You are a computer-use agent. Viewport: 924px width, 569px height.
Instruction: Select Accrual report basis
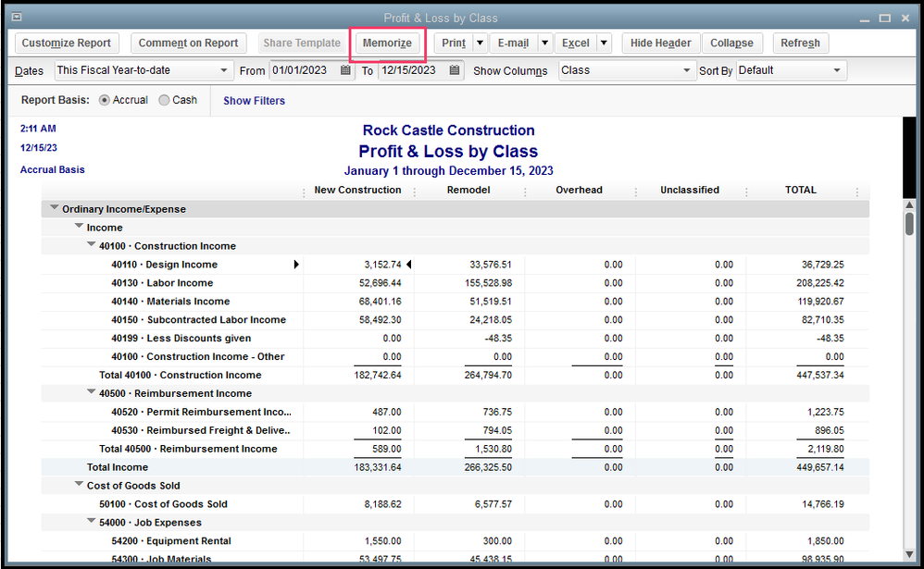click(104, 100)
